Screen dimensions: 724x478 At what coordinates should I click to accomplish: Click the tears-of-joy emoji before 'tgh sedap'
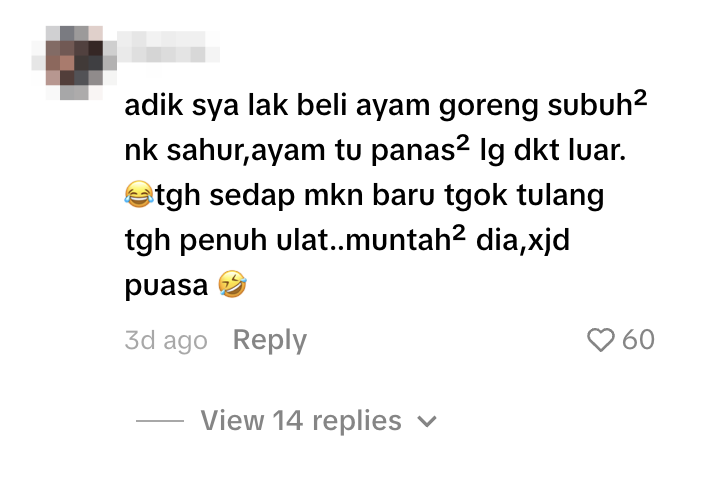point(139,194)
